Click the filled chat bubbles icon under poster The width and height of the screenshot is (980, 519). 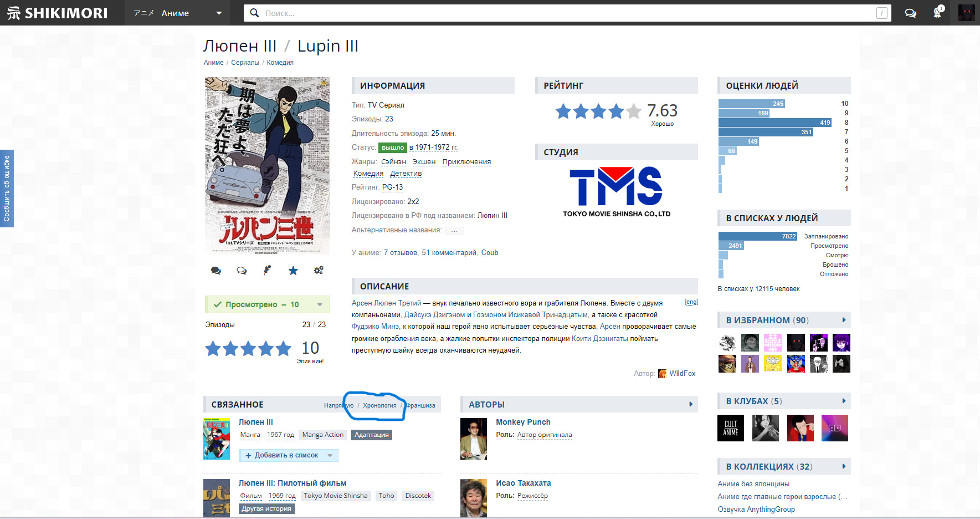[x=216, y=271]
